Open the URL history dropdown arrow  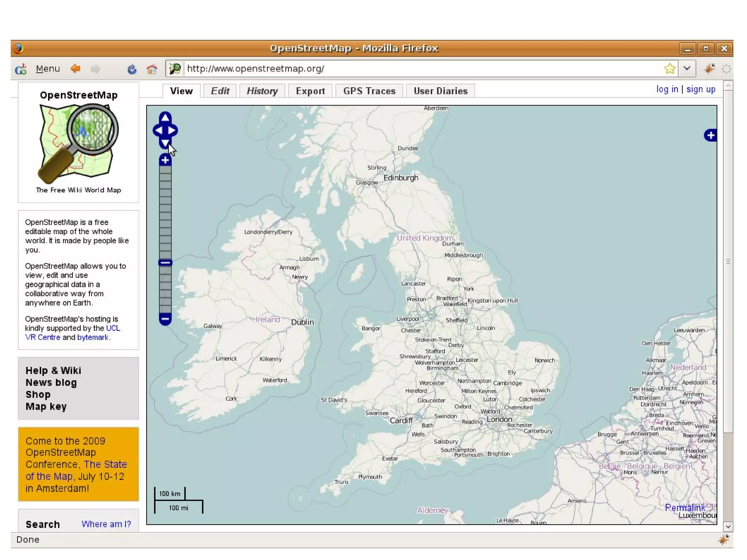[687, 69]
